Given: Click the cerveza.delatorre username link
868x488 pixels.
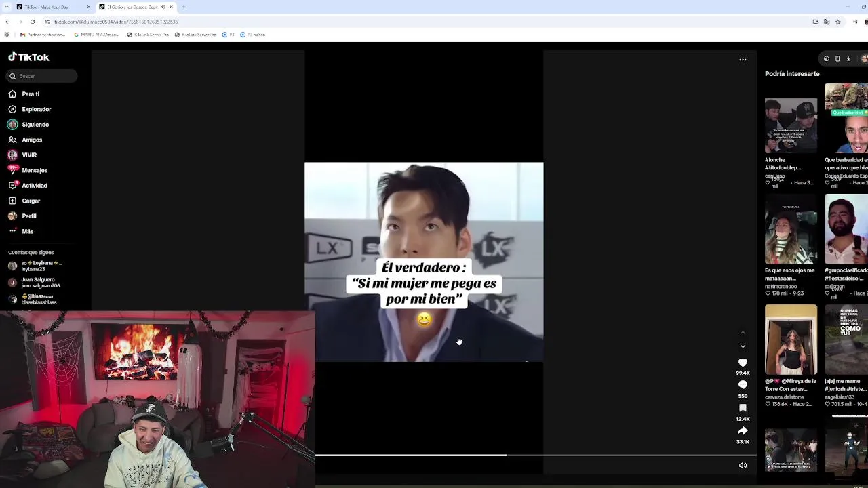Looking at the screenshot, I should point(784,397).
